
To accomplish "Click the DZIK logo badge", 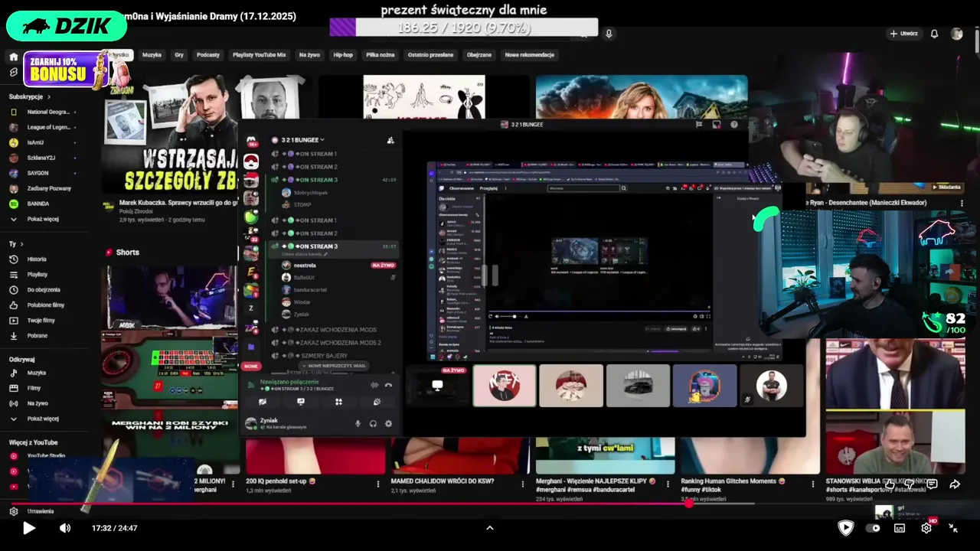I will [67, 26].
